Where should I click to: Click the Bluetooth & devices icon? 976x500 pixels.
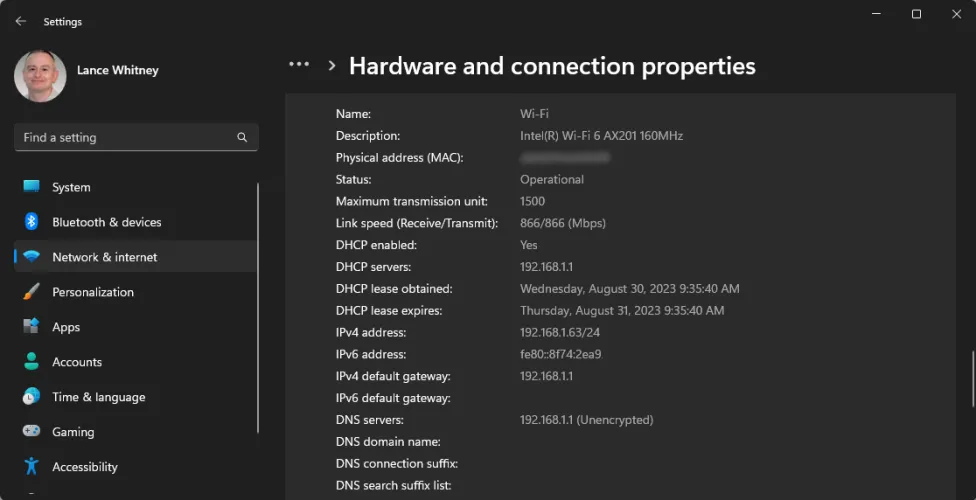(32, 222)
